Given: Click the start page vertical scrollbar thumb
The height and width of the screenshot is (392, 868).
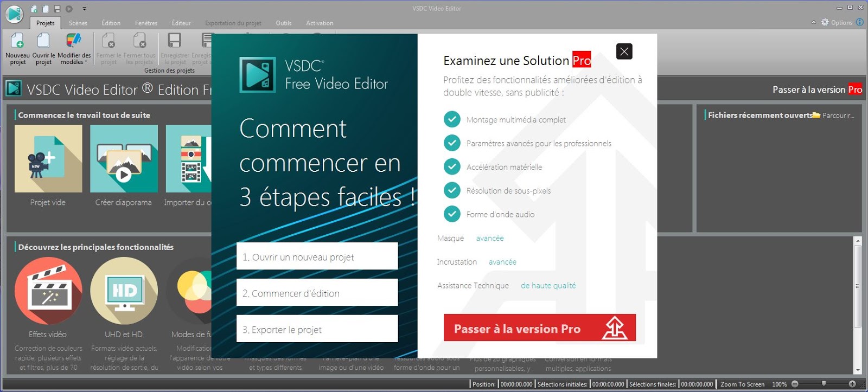Looking at the screenshot, I should pyautogui.click(x=858, y=286).
